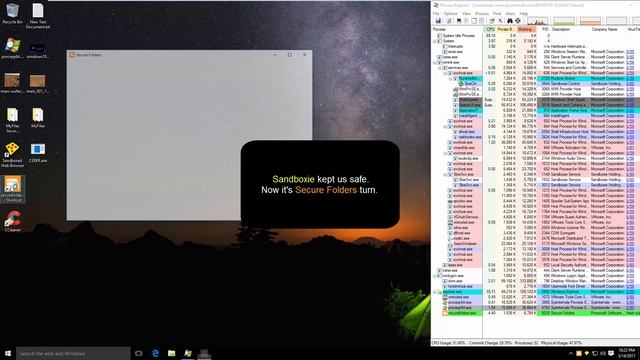Collapse the explorer.exe tree node
The width and height of the screenshot is (640, 360).
(x=435, y=292)
